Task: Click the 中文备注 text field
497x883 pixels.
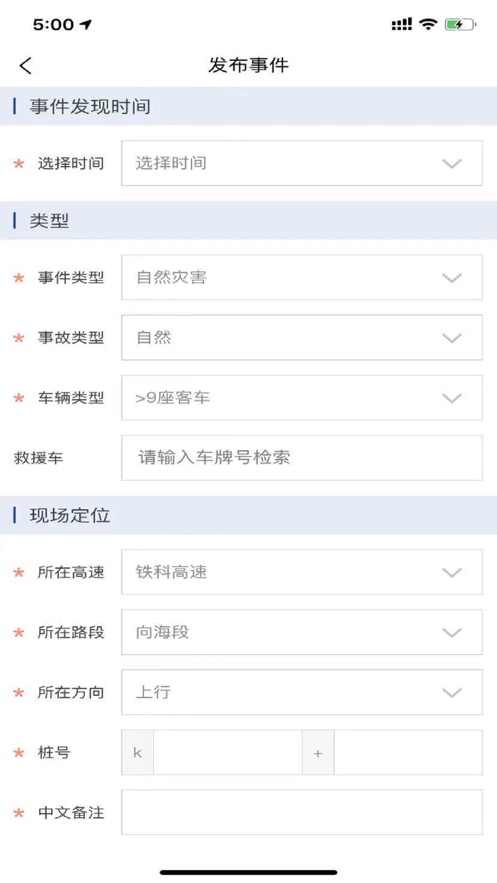Action: 302,813
